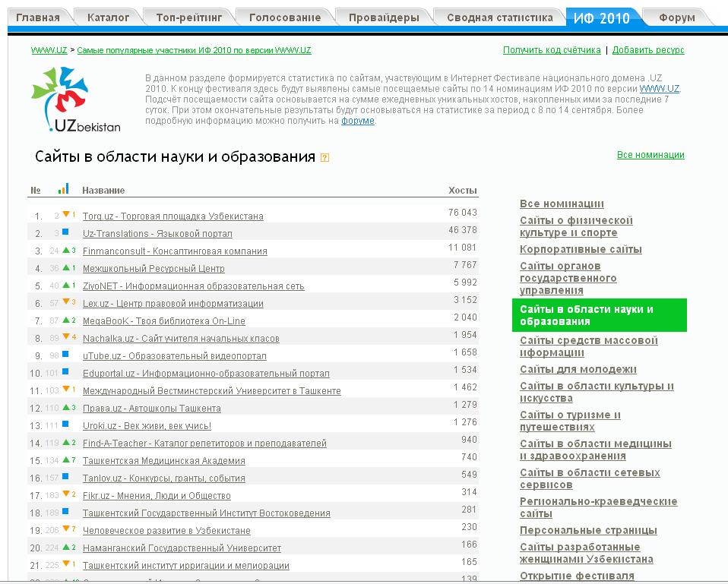Click the up arrow on MegaBooK row

click(66, 320)
